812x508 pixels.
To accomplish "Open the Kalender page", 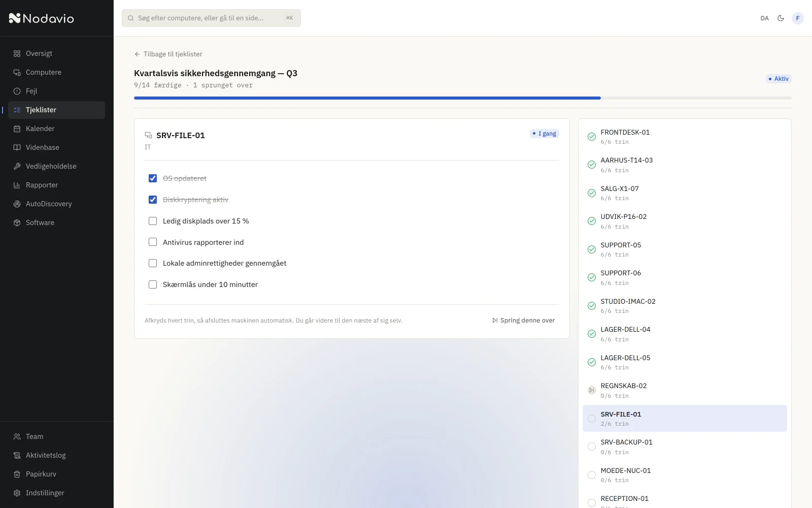I will pos(56,129).
